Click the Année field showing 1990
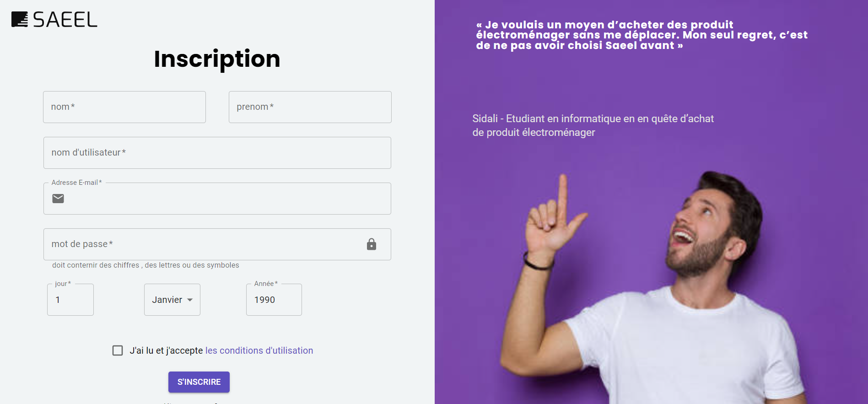This screenshot has width=868, height=404. click(x=274, y=300)
